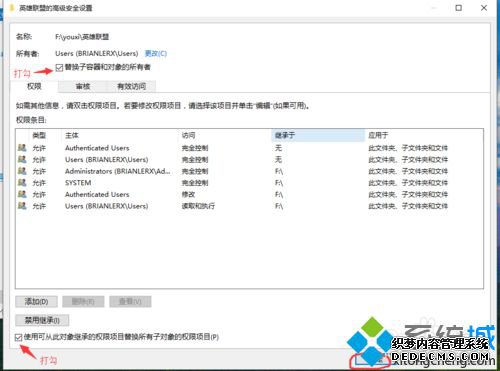Click 允许 type cell of Administrators row
500x371 pixels.
tap(39, 171)
